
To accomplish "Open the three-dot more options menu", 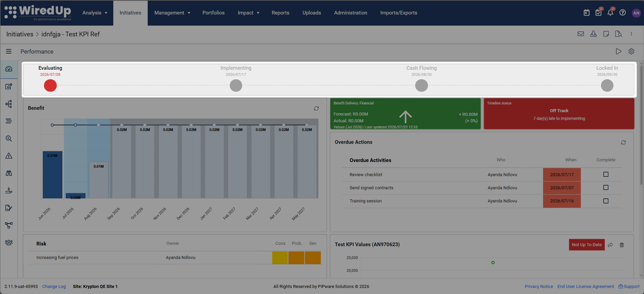I will point(631,34).
